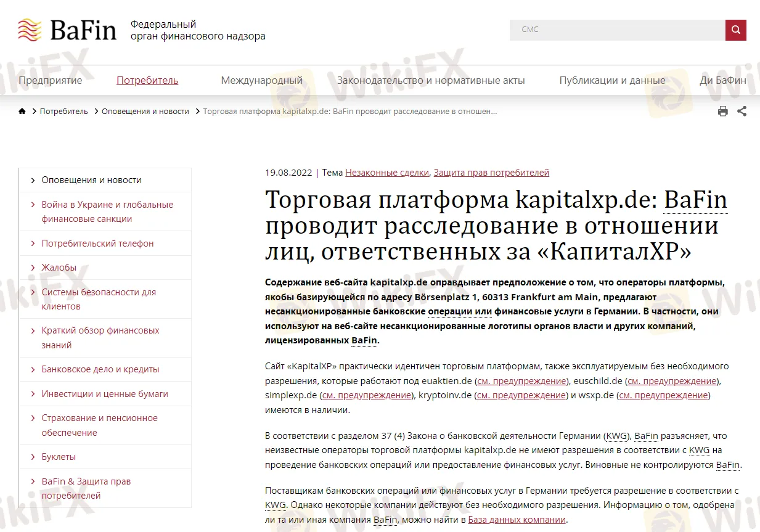Image resolution: width=760 pixels, height=532 pixels.
Task: Open Жалобы sidebar item
Action: coord(59,268)
